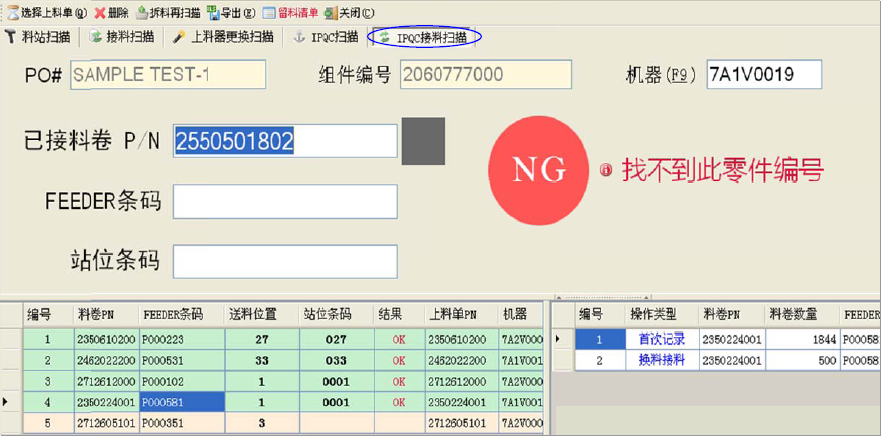Open the 上料器更换扫描 tab

tap(223, 37)
